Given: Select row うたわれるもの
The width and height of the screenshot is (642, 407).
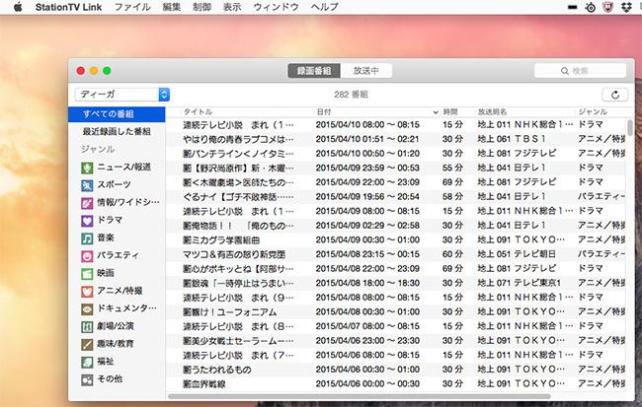Looking at the screenshot, I should point(396,370).
